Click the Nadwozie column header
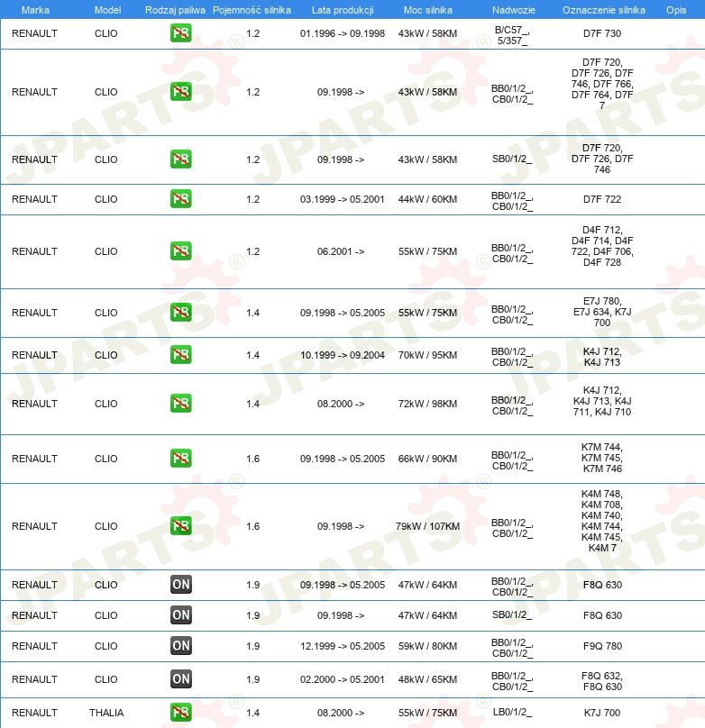The width and height of the screenshot is (705, 728). click(514, 10)
